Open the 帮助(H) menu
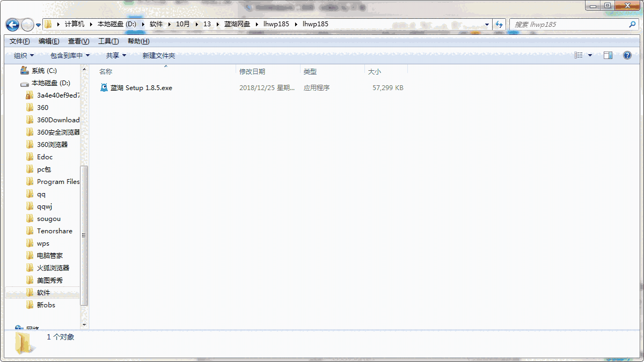Image resolution: width=644 pixels, height=362 pixels. [138, 41]
